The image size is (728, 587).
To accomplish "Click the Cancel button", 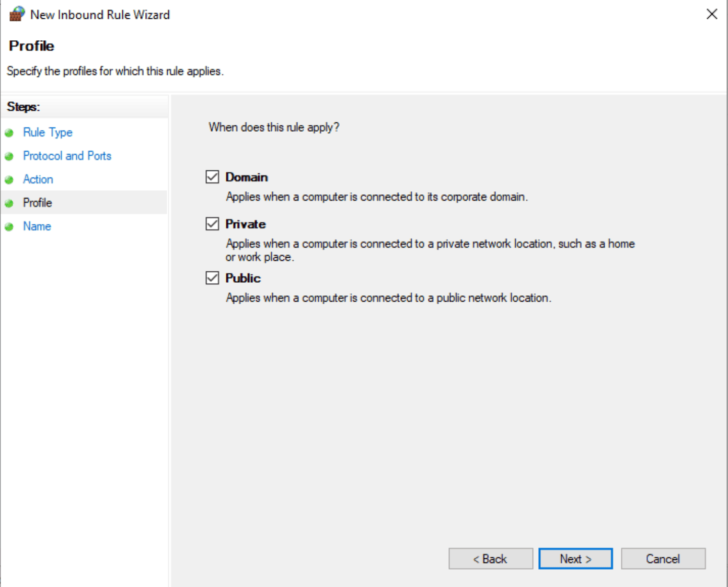I will [663, 558].
